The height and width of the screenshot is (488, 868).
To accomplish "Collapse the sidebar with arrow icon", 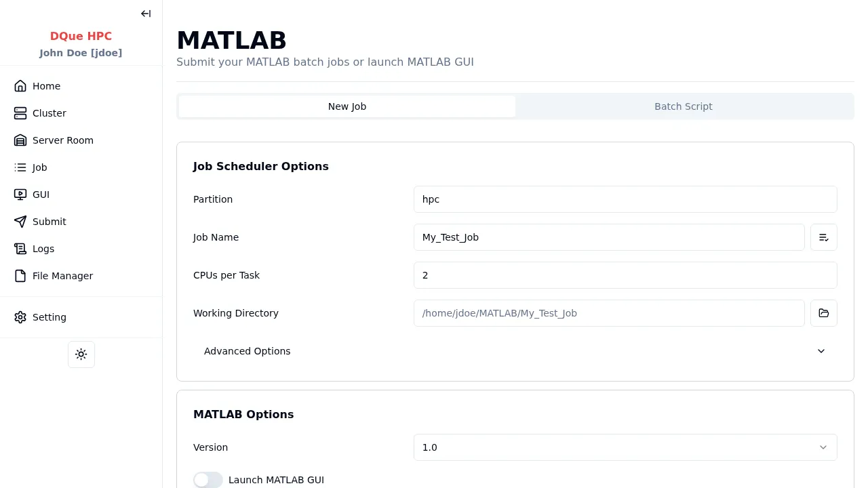I will point(146,14).
